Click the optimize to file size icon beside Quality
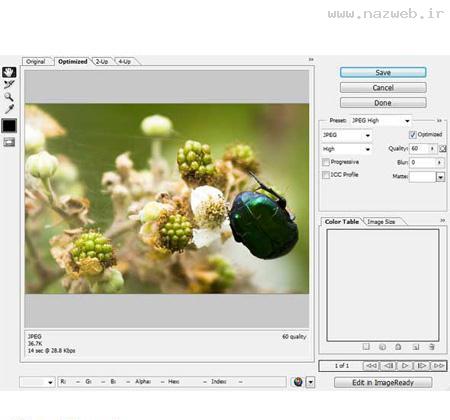The height and width of the screenshot is (420, 450). [443, 148]
